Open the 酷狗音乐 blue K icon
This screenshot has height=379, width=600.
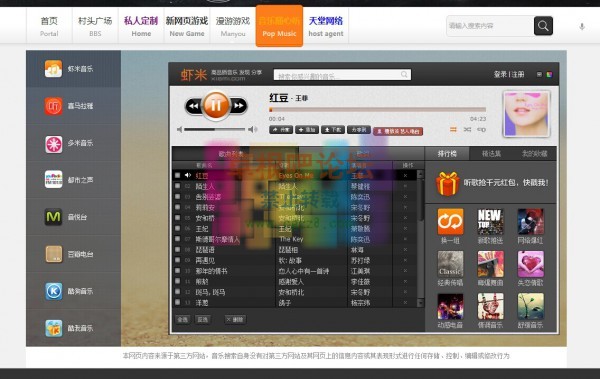pyautogui.click(x=53, y=291)
